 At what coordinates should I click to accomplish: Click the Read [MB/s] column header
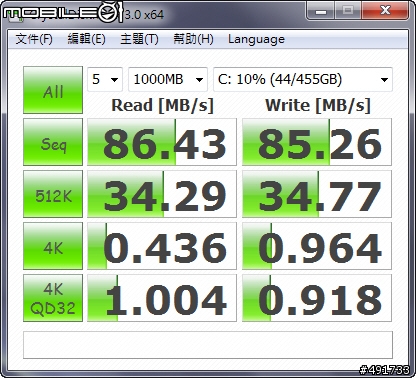(x=162, y=106)
